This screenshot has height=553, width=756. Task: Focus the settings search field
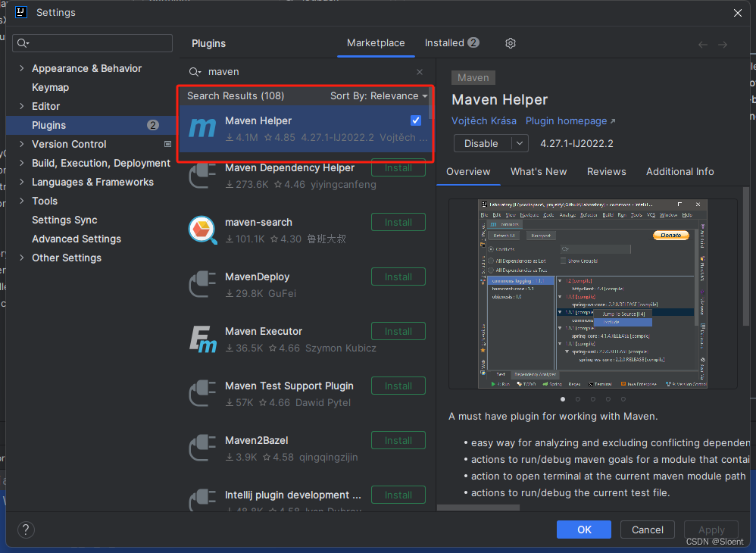(92, 43)
